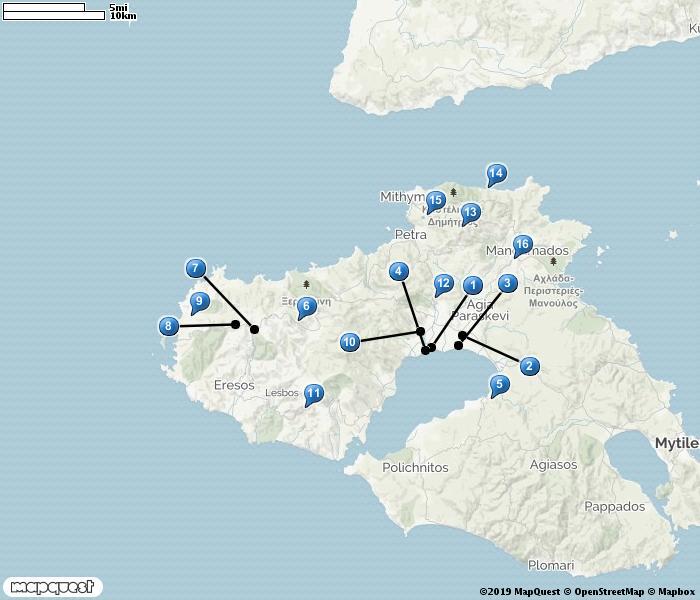
Task: Open map marker number 13
Action: coord(471,212)
